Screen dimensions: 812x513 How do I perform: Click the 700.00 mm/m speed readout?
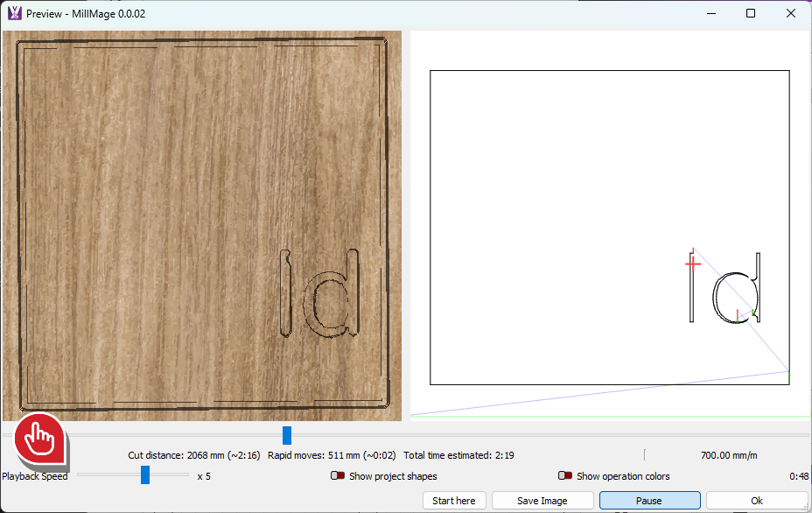click(728, 455)
